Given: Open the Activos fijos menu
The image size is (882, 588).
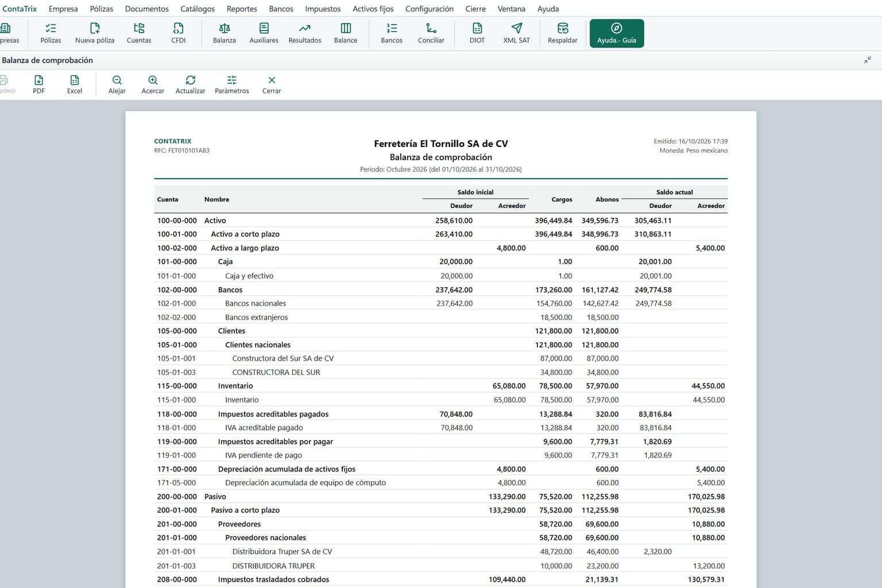Looking at the screenshot, I should 373,9.
